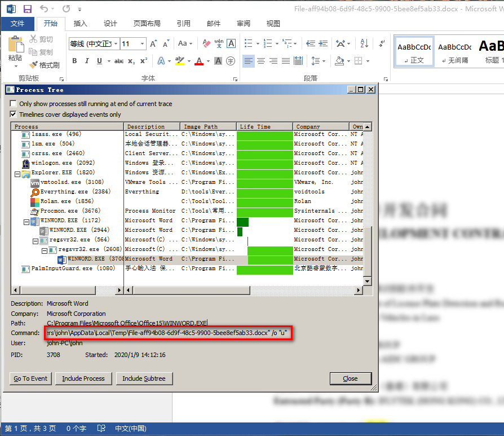Viewport: 504px width, 436px height.
Task: Open the 文件 (File) tab
Action: (x=17, y=24)
